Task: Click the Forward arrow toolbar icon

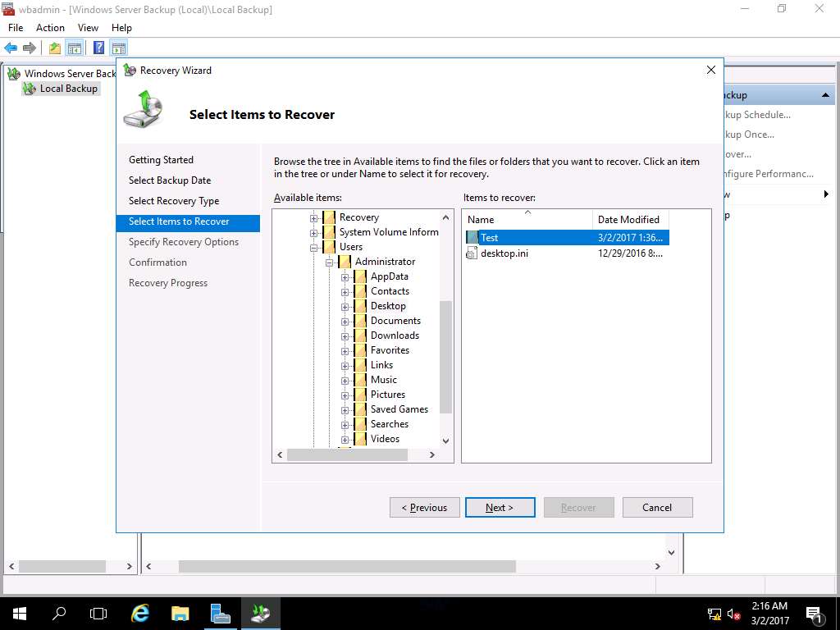Action: point(30,48)
